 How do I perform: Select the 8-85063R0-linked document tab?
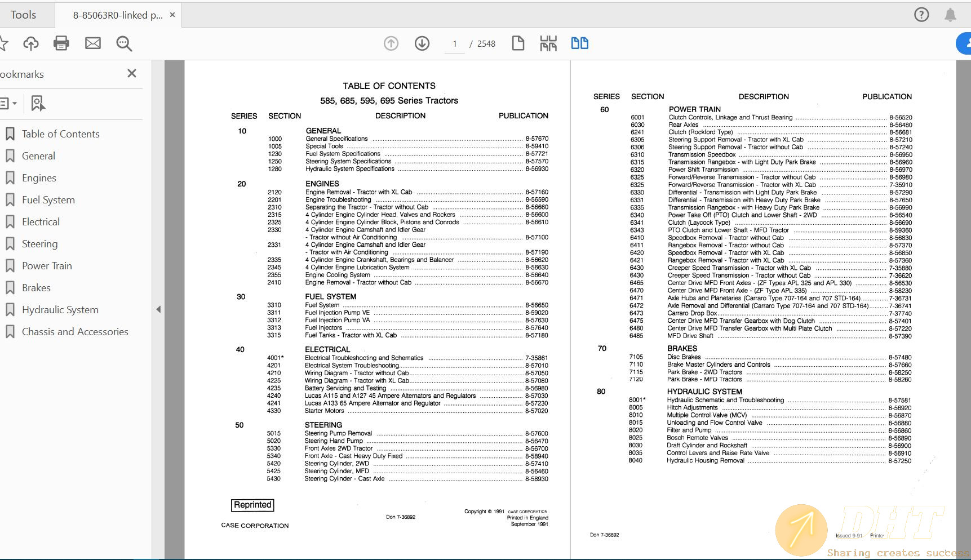[117, 15]
